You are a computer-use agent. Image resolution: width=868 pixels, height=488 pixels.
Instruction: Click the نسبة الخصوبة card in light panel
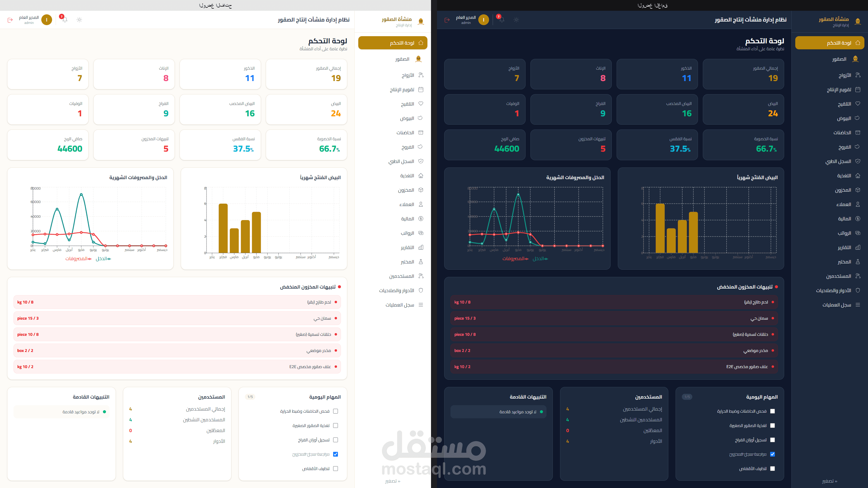pos(306,145)
